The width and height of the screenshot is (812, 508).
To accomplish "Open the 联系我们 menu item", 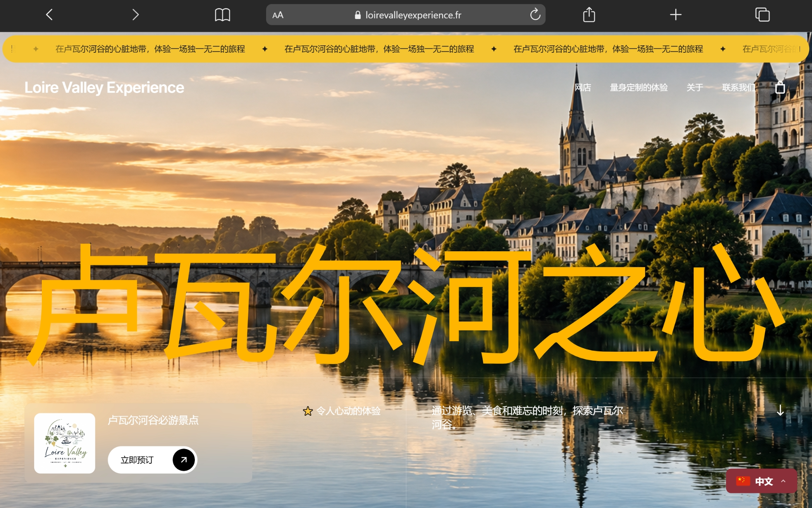I will 738,88.
